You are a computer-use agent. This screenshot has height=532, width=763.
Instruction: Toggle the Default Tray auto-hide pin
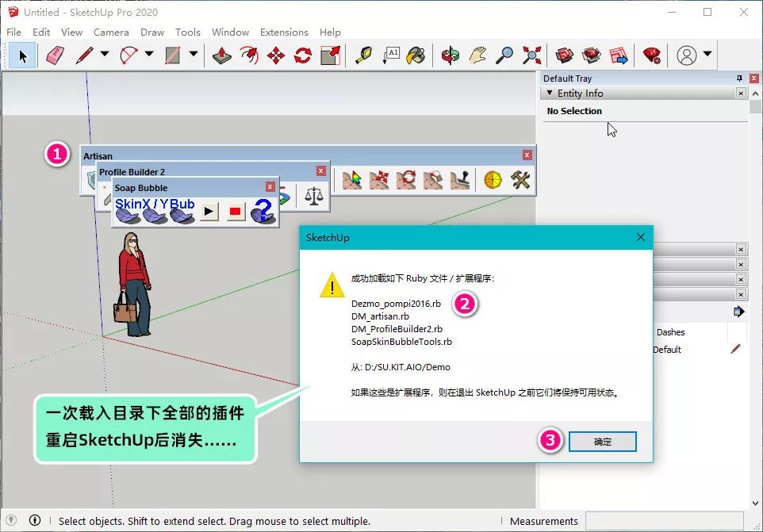click(739, 78)
